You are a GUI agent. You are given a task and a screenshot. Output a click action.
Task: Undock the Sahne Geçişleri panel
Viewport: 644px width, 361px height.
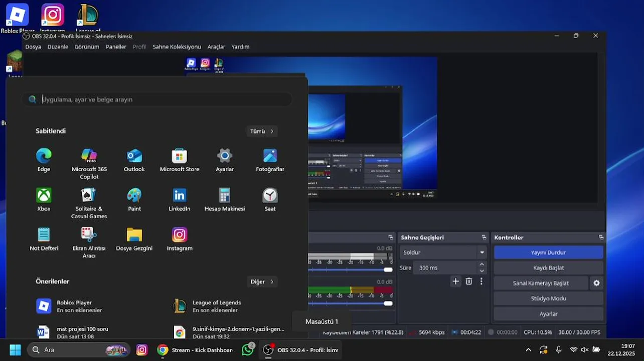click(x=484, y=237)
